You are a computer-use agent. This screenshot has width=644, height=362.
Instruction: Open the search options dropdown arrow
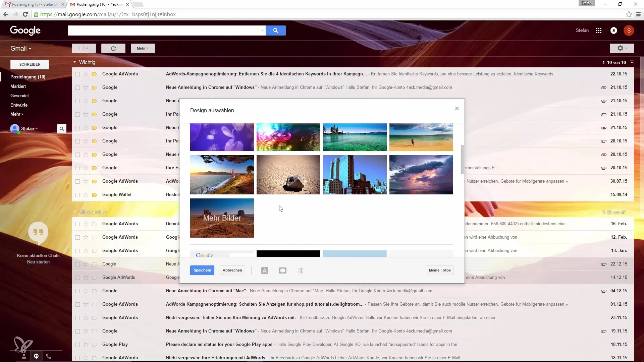pyautogui.click(x=262, y=31)
